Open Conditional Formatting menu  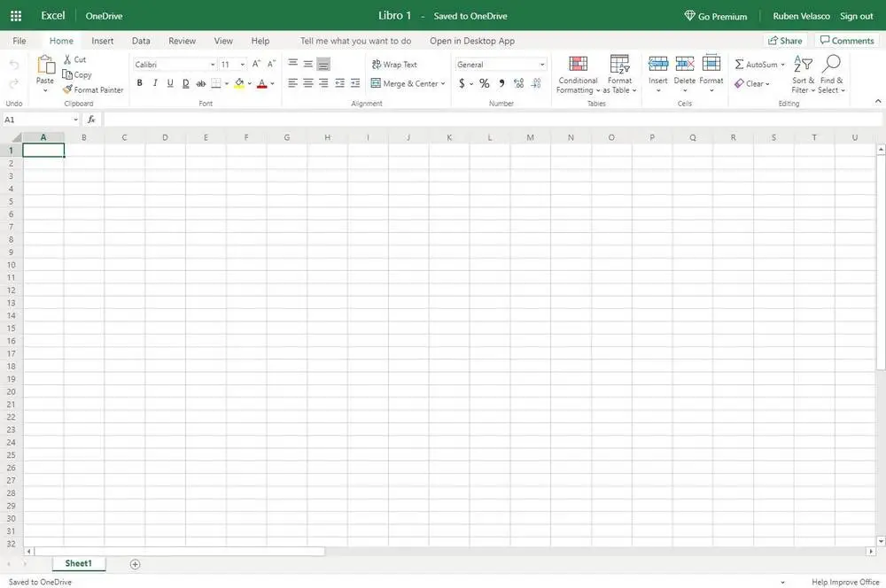click(x=578, y=74)
